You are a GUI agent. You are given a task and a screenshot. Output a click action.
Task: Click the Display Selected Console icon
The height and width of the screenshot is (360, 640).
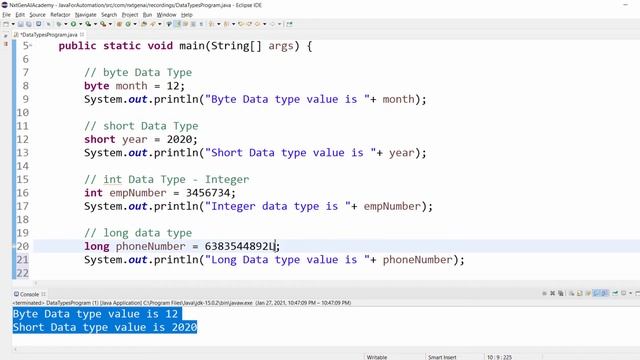pos(615,293)
